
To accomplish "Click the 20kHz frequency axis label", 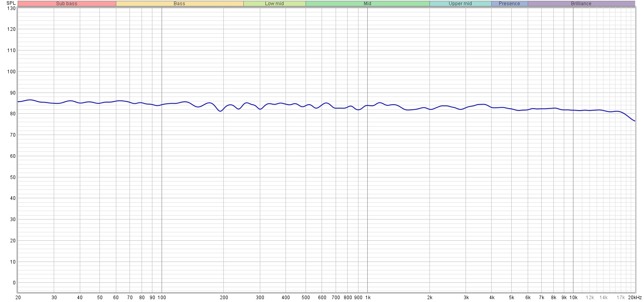I will point(635,298).
